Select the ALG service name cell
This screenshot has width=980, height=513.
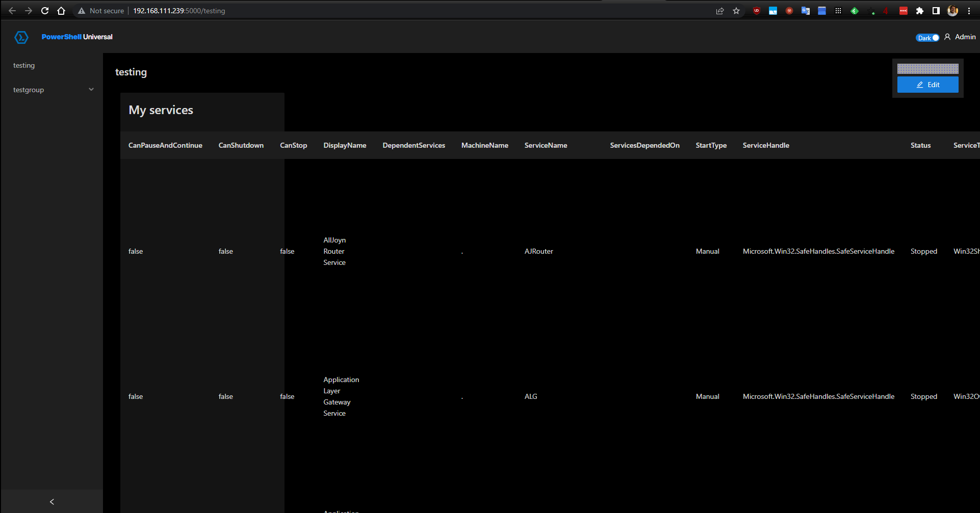click(531, 396)
